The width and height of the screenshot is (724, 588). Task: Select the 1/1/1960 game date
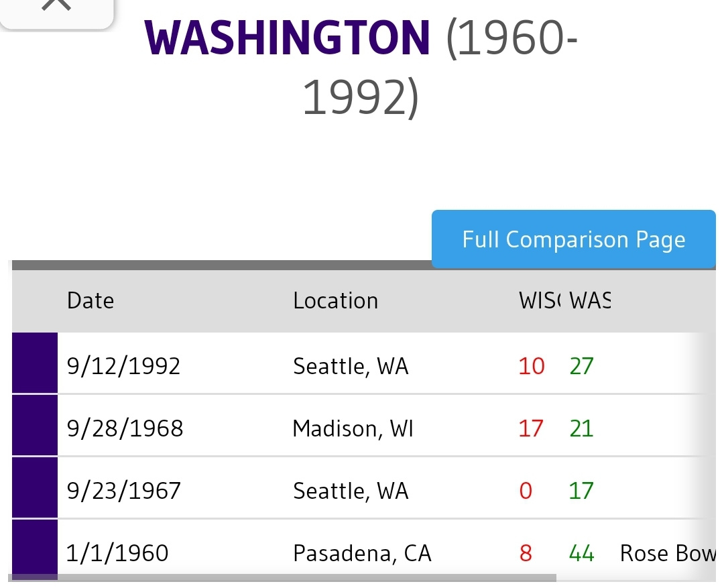(x=117, y=553)
